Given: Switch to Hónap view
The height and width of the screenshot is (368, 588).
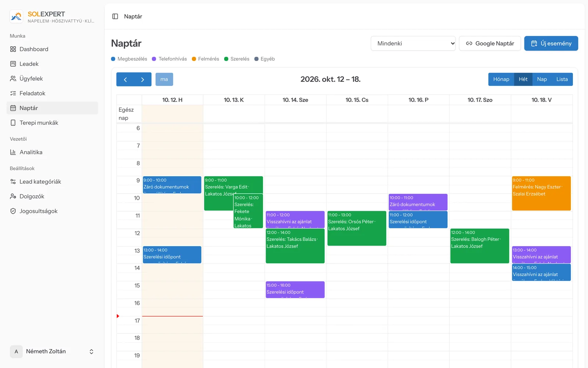Looking at the screenshot, I should [x=501, y=79].
